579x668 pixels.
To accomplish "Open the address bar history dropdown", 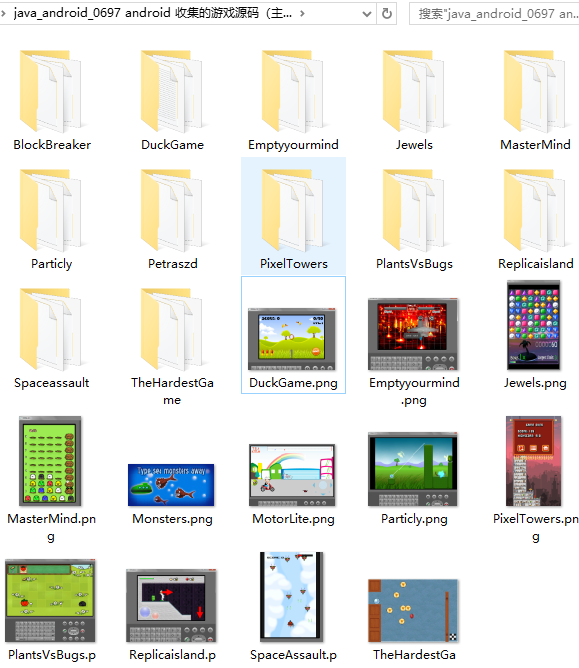I will tap(366, 14).
